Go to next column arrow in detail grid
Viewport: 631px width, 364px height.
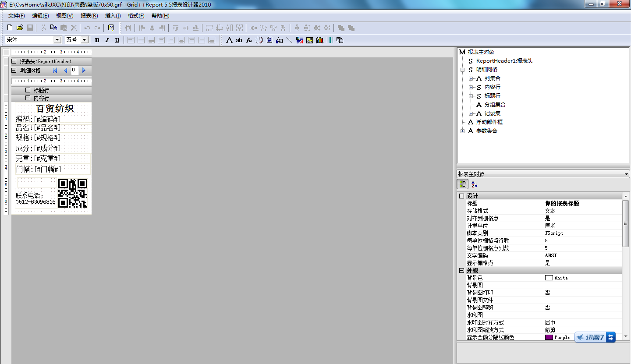pos(84,71)
